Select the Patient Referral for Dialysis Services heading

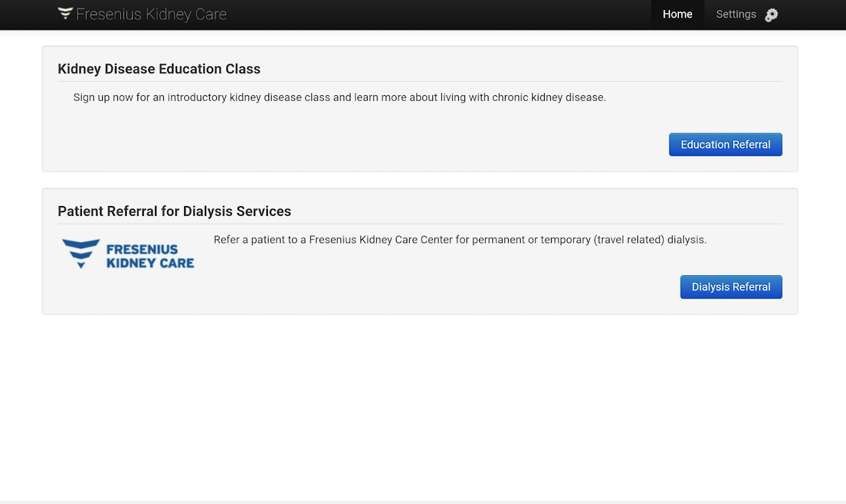(174, 212)
